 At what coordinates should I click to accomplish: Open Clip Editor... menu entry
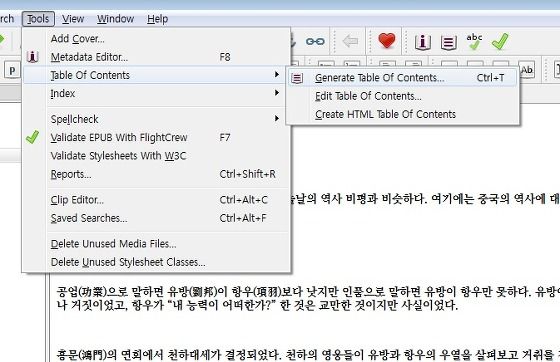coord(156,200)
